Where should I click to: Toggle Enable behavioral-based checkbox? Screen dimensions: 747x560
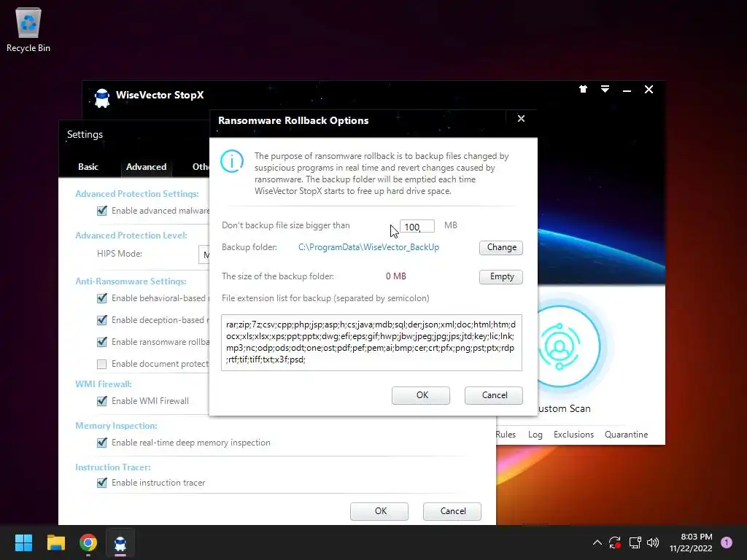(x=101, y=298)
